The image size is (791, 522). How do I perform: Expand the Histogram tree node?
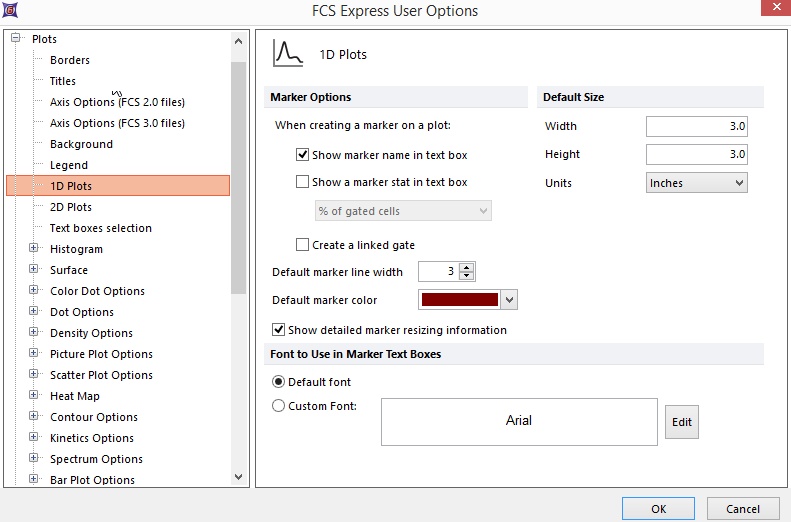pyautogui.click(x=34, y=249)
